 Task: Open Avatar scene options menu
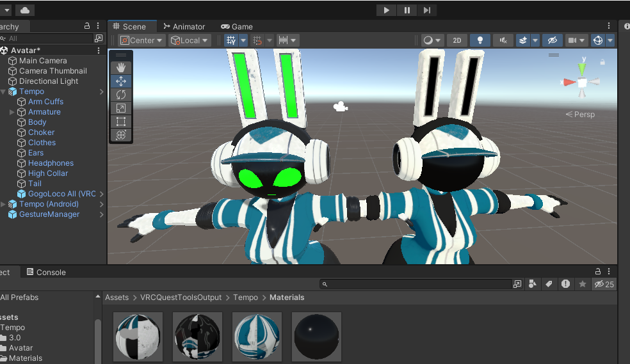click(99, 51)
